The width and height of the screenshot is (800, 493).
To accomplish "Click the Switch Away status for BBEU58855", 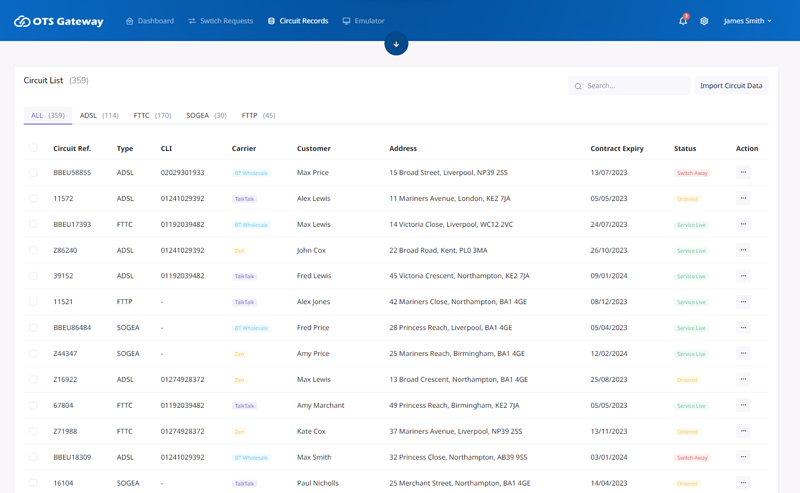I will coord(692,173).
